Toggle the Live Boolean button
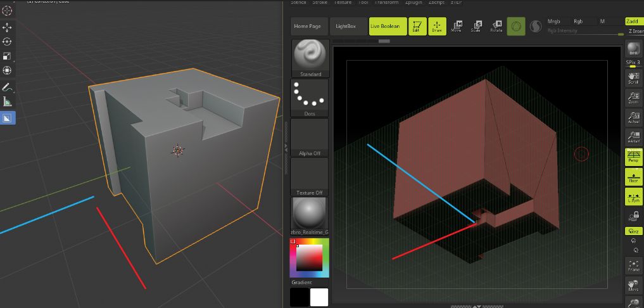This screenshot has width=644, height=308. tap(385, 26)
